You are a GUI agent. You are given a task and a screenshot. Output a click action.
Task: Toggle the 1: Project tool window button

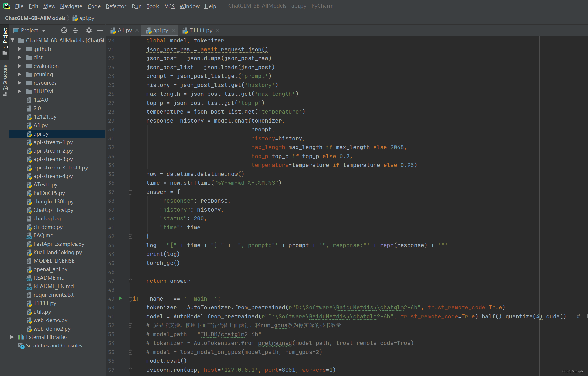5,41
